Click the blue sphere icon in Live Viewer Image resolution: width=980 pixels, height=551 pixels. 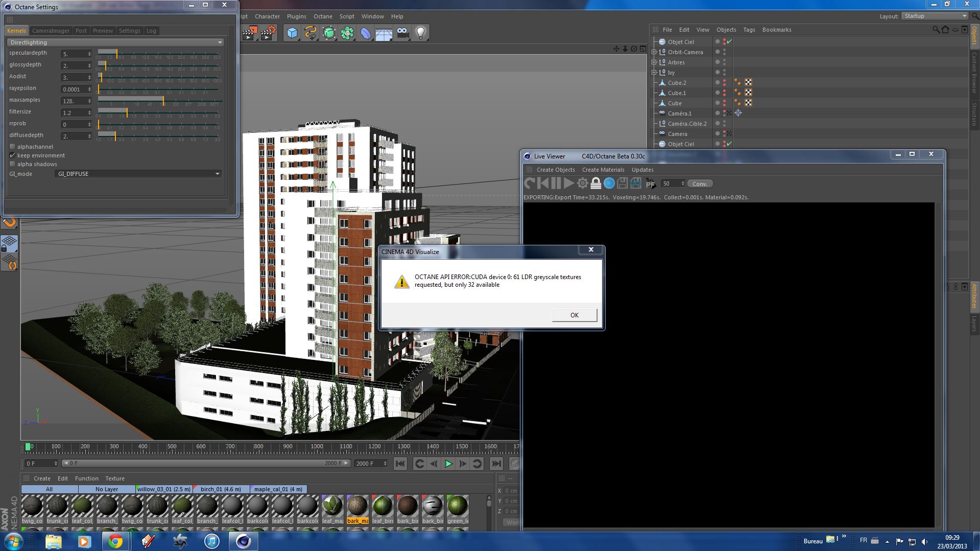[x=609, y=183]
